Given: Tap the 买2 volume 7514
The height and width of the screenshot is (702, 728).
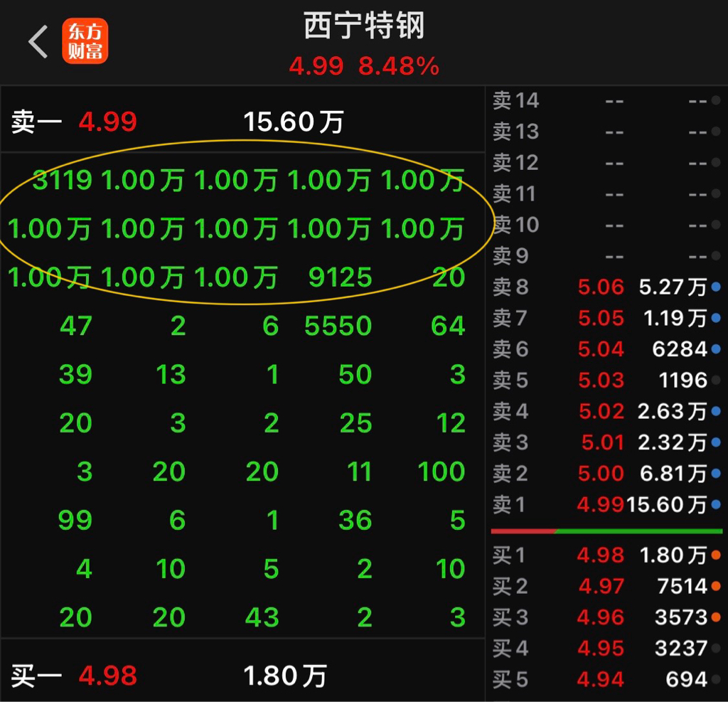Looking at the screenshot, I should point(682,586).
